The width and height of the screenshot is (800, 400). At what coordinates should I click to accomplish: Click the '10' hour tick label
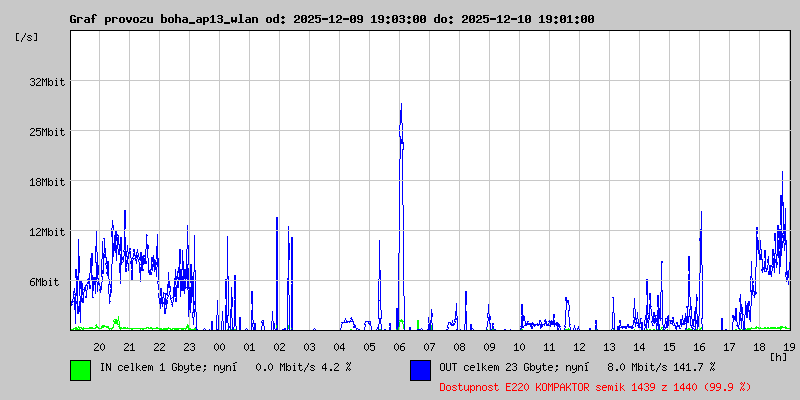[x=519, y=347]
